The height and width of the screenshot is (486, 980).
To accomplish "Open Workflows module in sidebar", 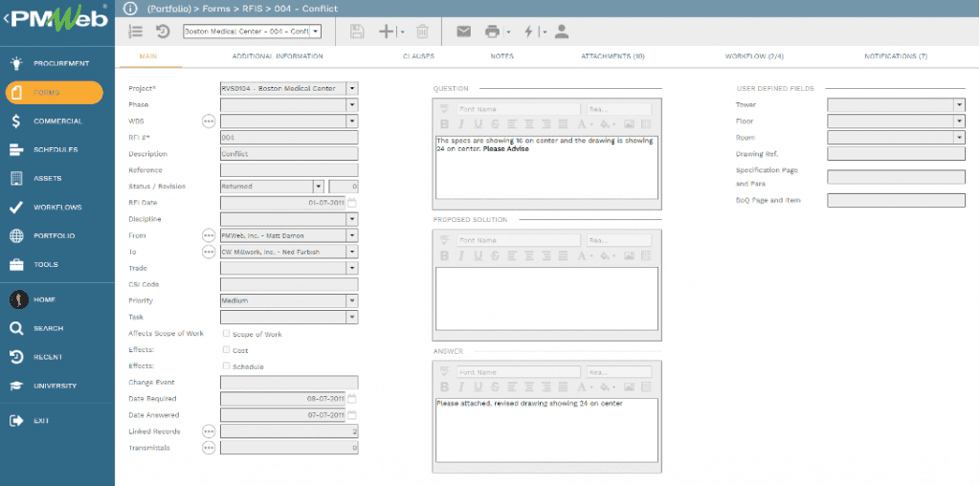I will (57, 208).
